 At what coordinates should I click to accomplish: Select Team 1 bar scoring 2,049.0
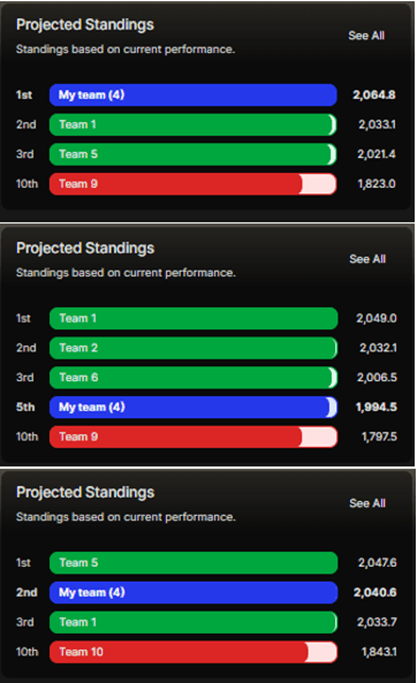(x=193, y=318)
